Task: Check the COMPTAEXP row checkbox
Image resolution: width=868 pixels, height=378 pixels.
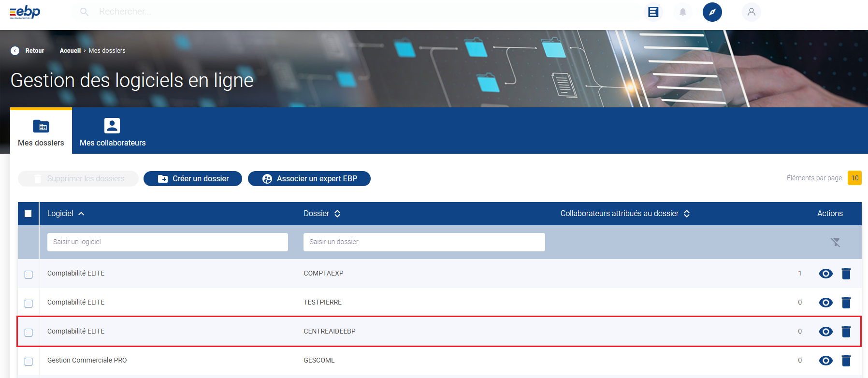Action: pos(29,275)
